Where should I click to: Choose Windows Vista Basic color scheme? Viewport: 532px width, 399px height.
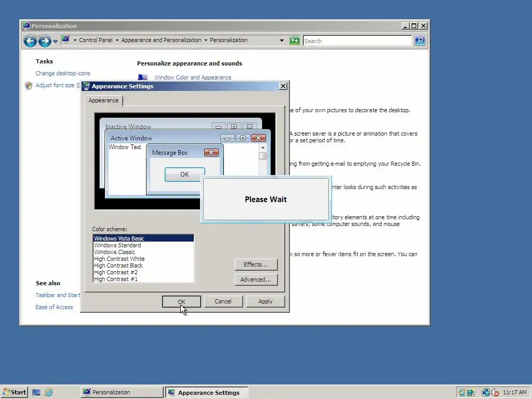[143, 238]
